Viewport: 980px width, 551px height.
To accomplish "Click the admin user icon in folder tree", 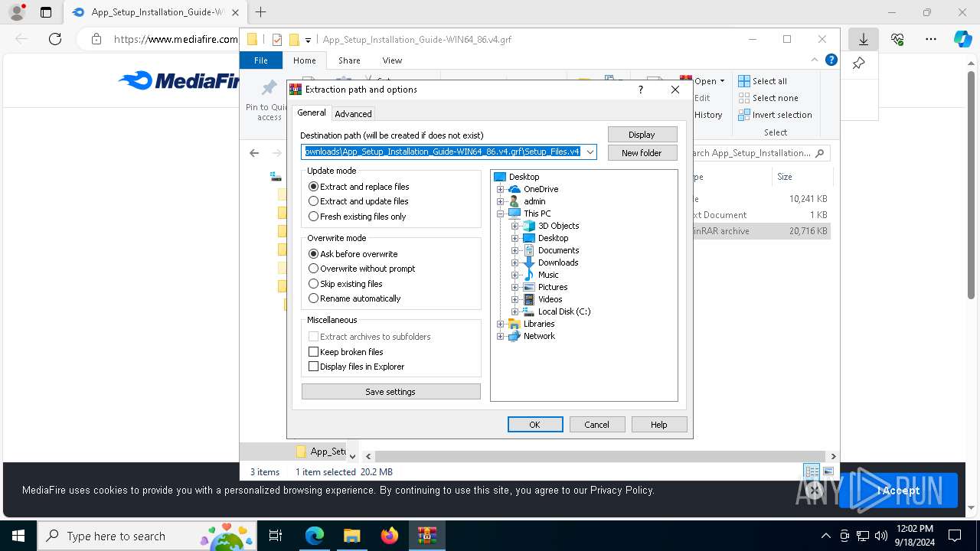I will pyautogui.click(x=514, y=201).
